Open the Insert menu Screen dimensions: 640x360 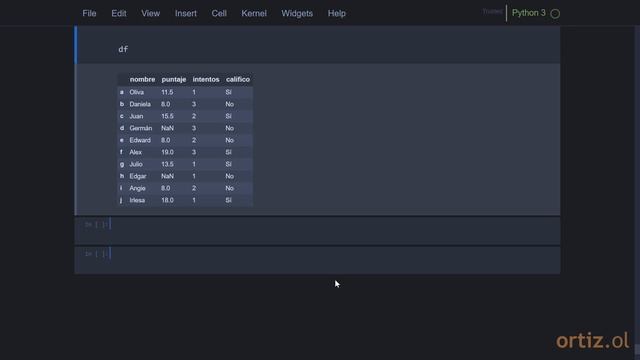186,13
